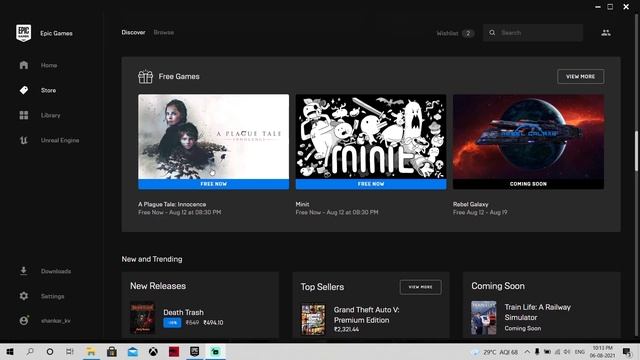
Task: Open the Rebel Galaxy thumbnail
Action: (529, 137)
